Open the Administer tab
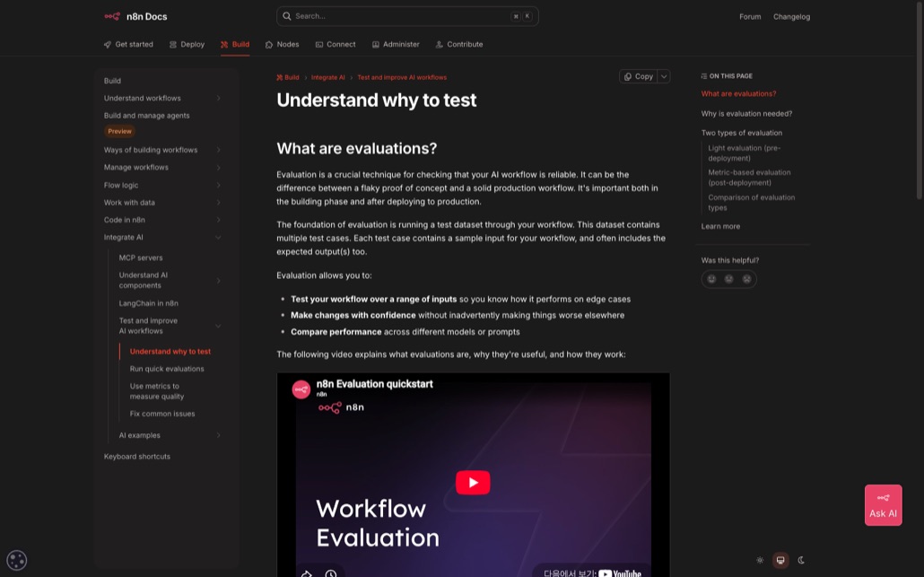Screen dimensions: 924x577 pyautogui.click(x=396, y=45)
